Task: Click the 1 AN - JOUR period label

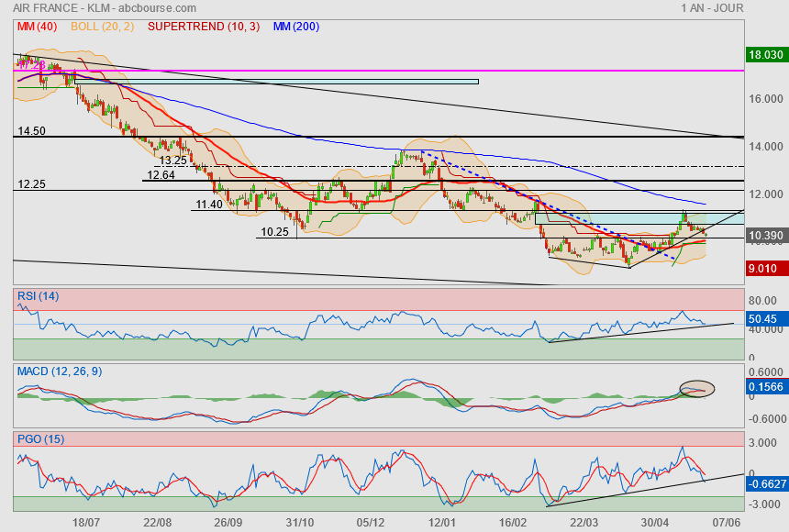Action: tap(712, 7)
